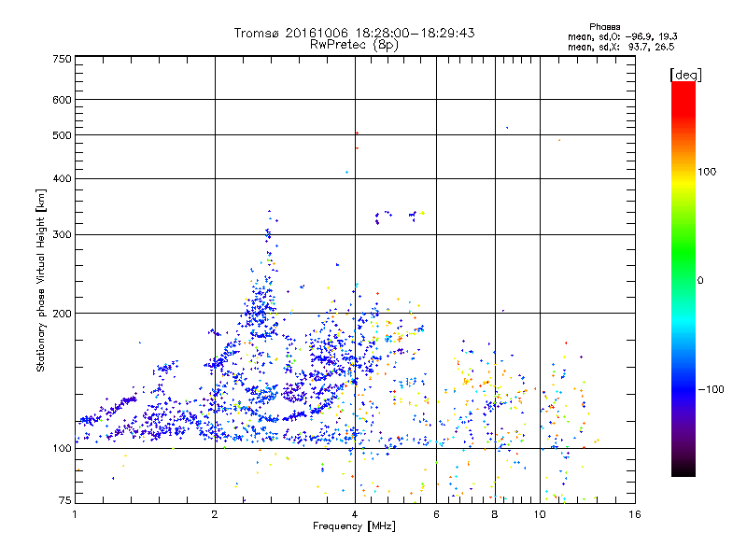Click the x-axis label '1'
The image size is (747, 560).
75,514
